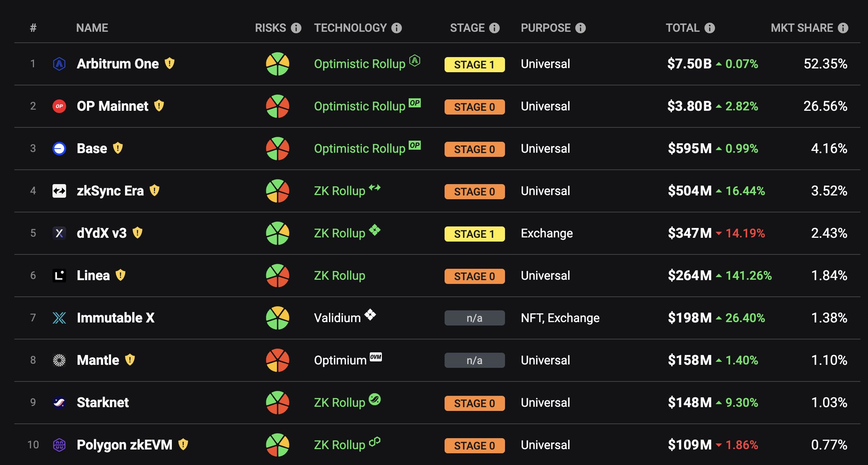Click the risk rosette chart for OP Mainnet
868x465 pixels.
[278, 106]
